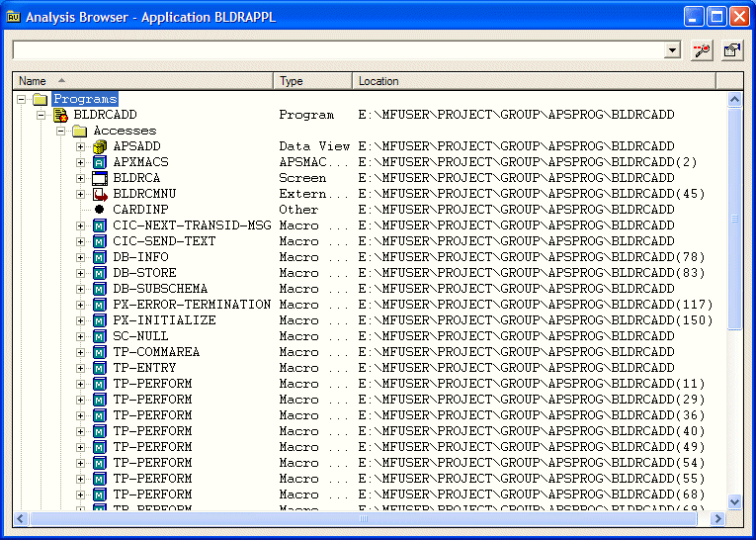Expand the CIC-SEND-TEXT macro node
Image resolution: width=756 pixels, height=540 pixels.
pyautogui.click(x=81, y=241)
